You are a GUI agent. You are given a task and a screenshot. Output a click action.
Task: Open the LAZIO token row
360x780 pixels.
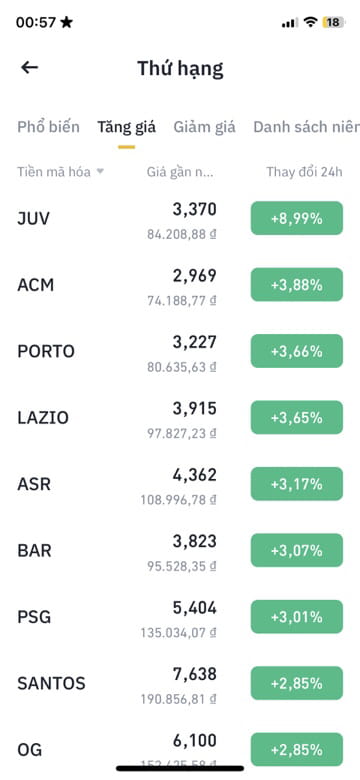pos(180,417)
